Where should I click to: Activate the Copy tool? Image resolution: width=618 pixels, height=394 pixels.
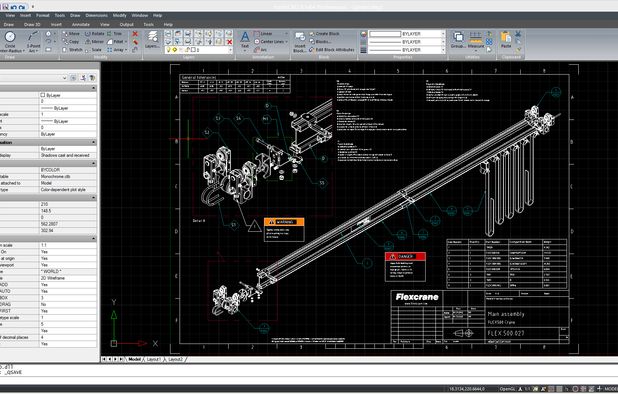(x=71, y=42)
